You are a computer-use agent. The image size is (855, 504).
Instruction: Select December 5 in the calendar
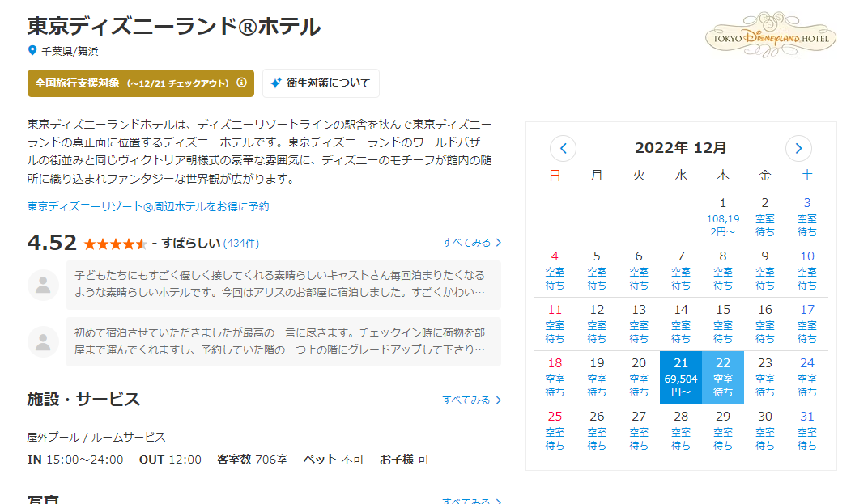[x=597, y=270]
